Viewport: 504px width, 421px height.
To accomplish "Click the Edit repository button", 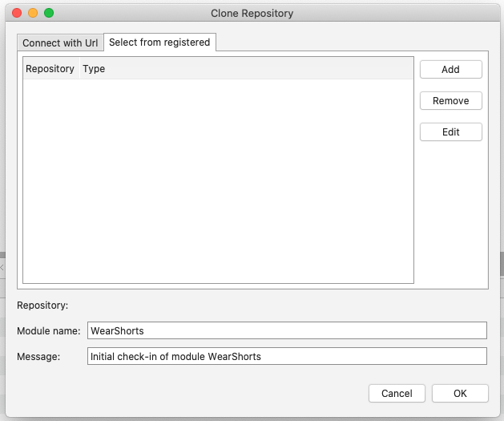I will click(x=450, y=132).
